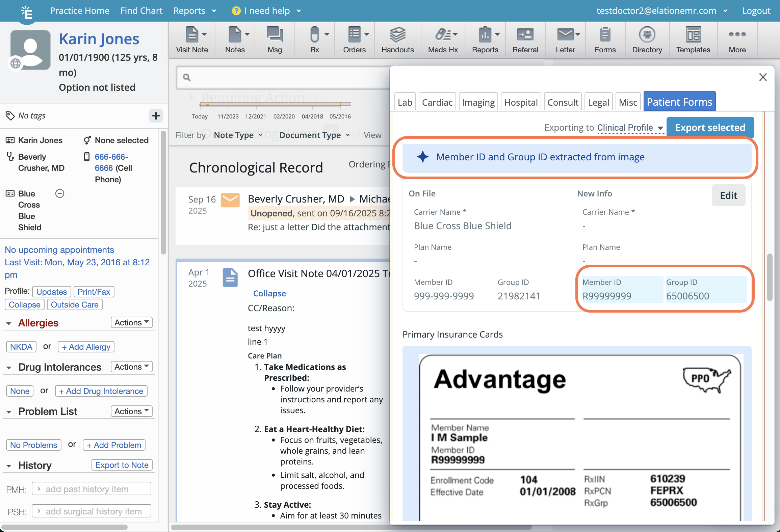The height and width of the screenshot is (532, 780).
Task: Switch to the Imaging tab
Action: point(478,102)
